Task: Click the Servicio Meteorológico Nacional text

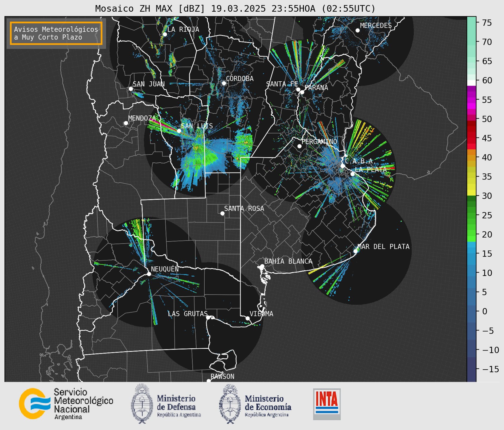Action: click(83, 404)
